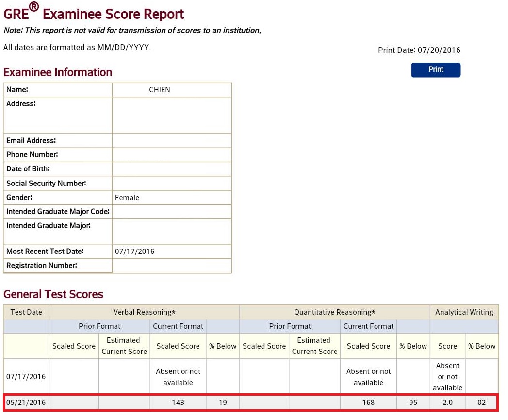Viewport: 508px width, 420px height.
Task: Click Current Format under Quantitative Reasoning
Action: point(368,326)
